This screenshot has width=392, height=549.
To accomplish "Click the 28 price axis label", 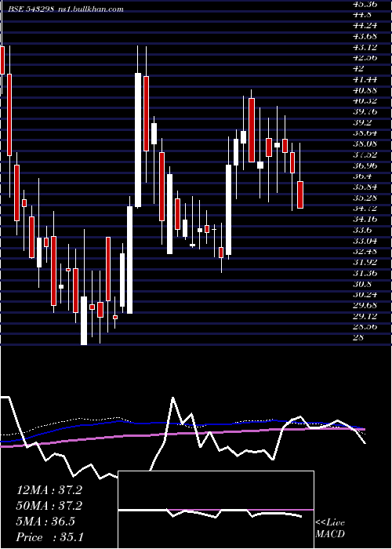I will coord(359,337).
